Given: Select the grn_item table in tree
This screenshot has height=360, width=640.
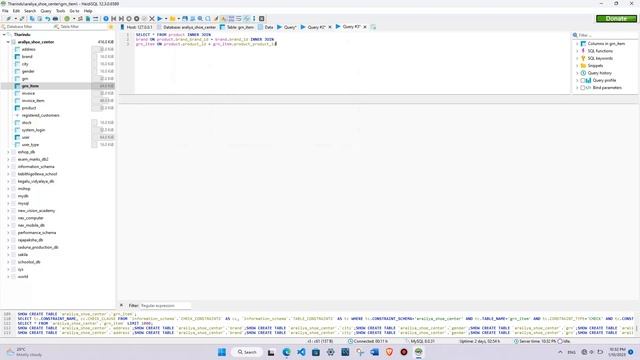Looking at the screenshot, I should [x=30, y=86].
